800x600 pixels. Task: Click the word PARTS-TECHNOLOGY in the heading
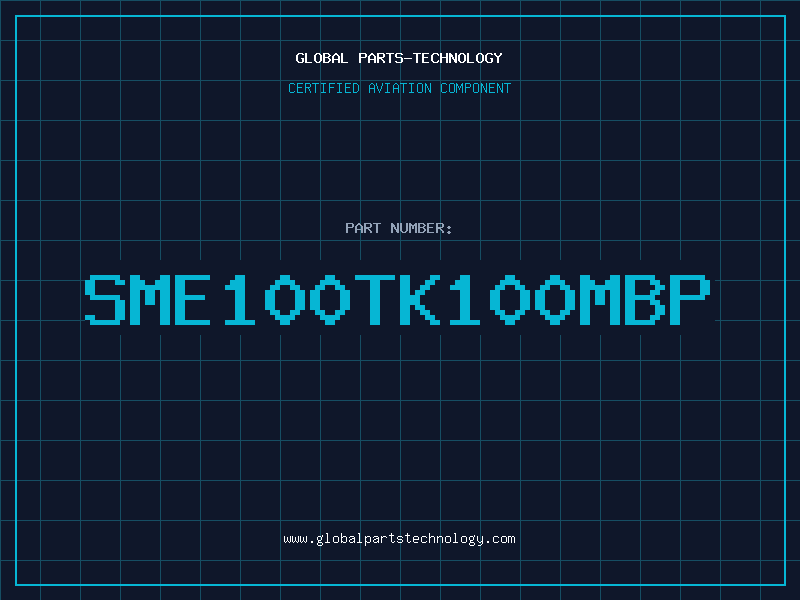pyautogui.click(x=431, y=58)
